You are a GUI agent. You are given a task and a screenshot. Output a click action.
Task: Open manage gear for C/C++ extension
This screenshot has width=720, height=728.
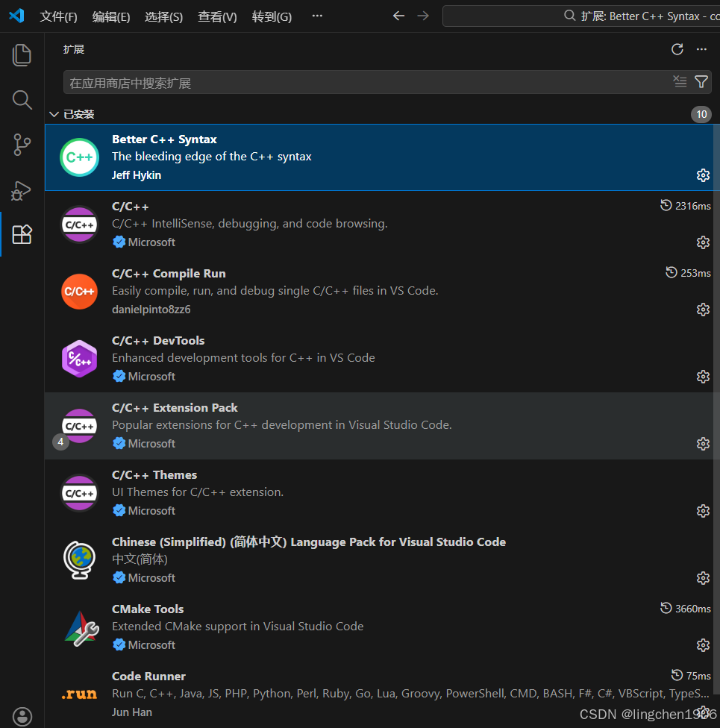[703, 242]
